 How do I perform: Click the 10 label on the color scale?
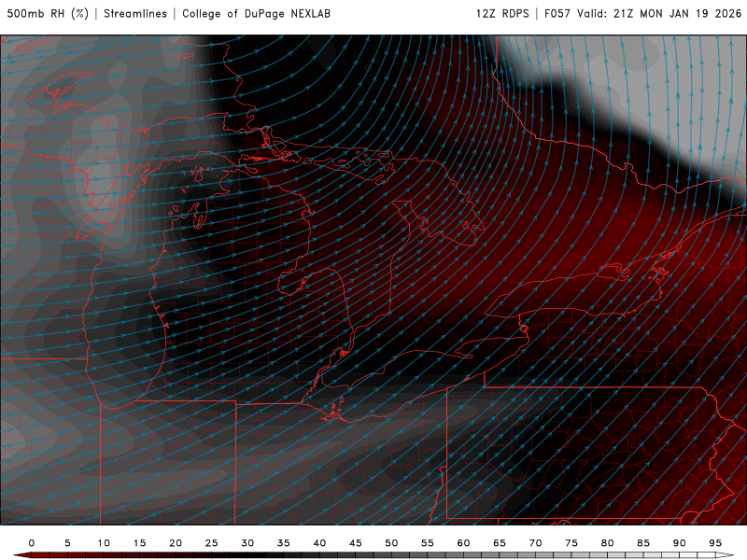pos(104,543)
